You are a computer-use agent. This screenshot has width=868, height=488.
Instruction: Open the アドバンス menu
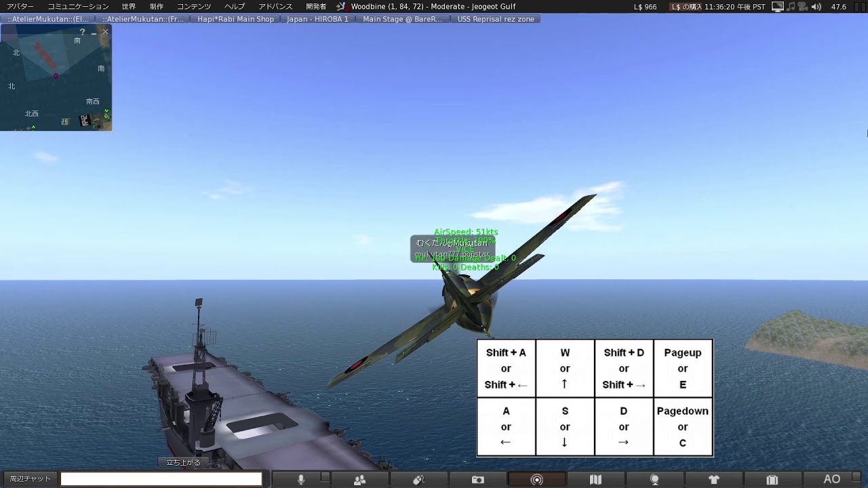coord(275,7)
